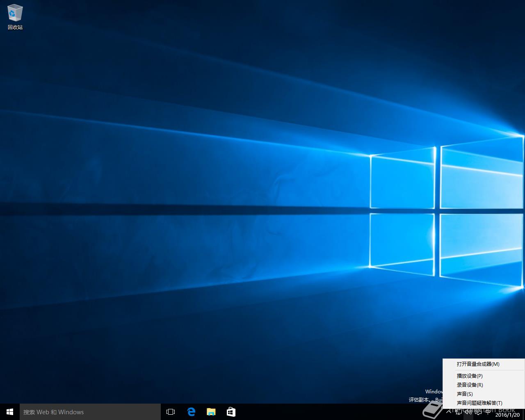Open 声音(S) from the context menu
The height and width of the screenshot is (420, 525).
[484, 394]
